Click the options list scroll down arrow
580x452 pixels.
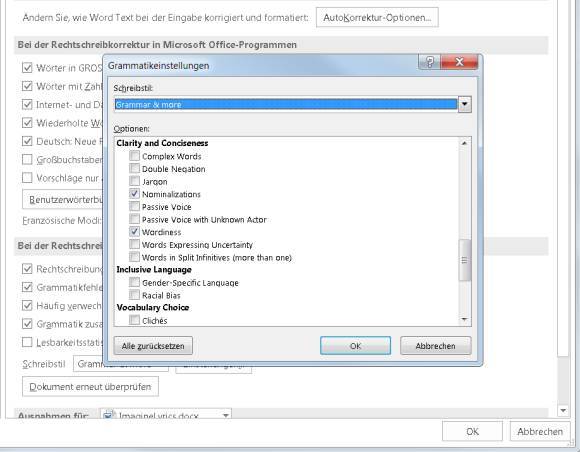[x=465, y=320]
